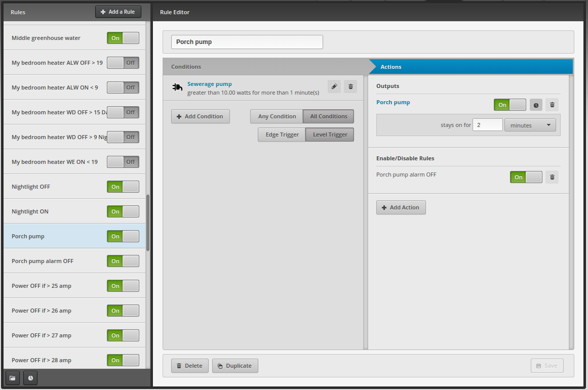
Task: Edit the Sewerage pump condition with pencil icon
Action: click(334, 86)
